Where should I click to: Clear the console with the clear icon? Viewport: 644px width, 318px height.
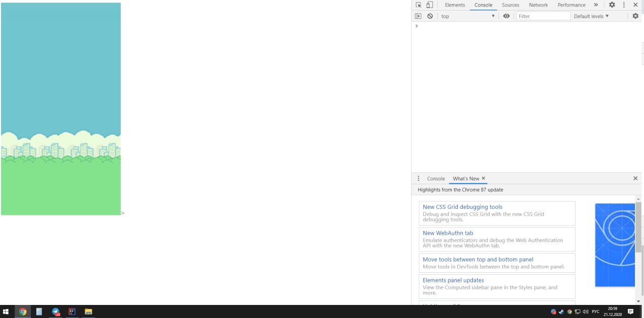click(430, 16)
